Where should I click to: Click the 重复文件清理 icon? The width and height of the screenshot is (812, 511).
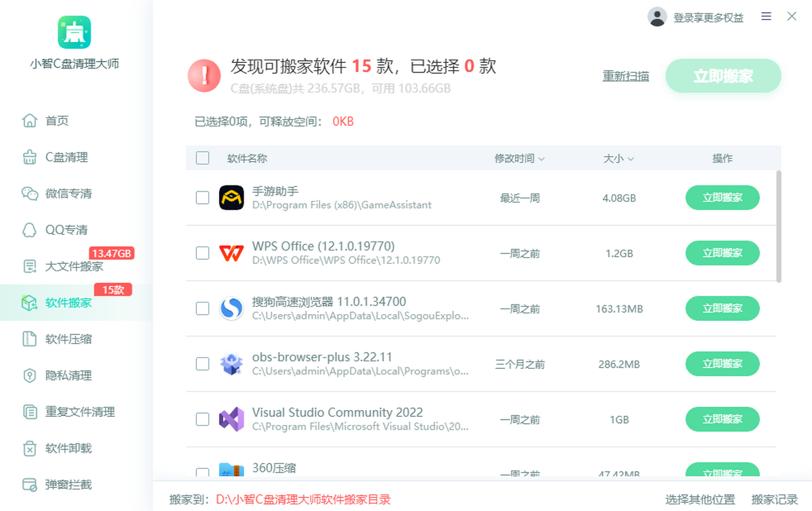[30, 412]
